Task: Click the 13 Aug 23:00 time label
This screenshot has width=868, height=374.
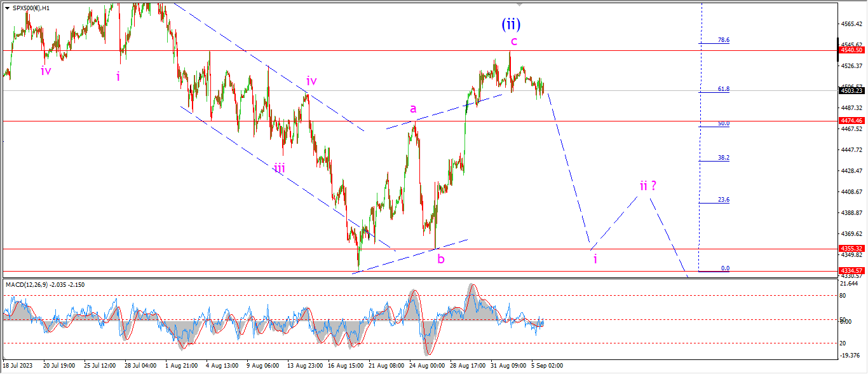Action: (x=304, y=366)
